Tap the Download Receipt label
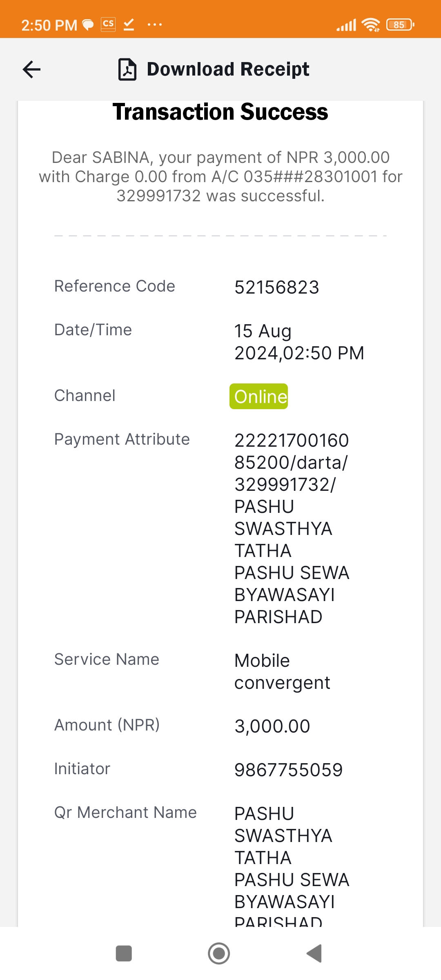Viewport: 441px width, 980px height. point(228,69)
